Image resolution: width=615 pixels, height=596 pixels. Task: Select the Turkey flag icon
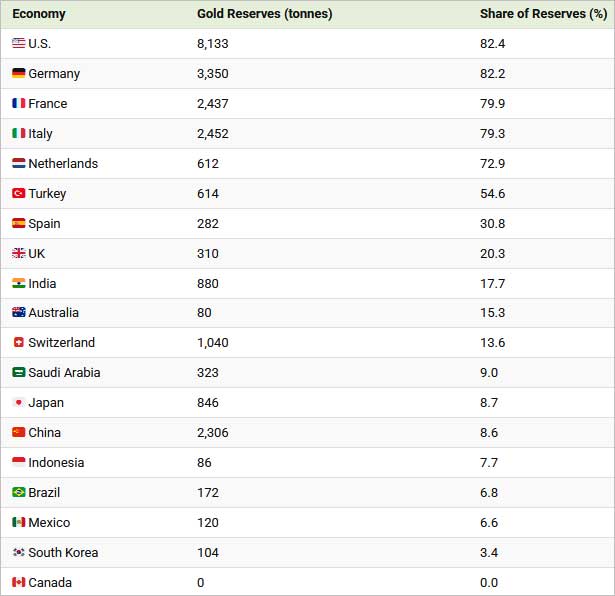pos(18,193)
